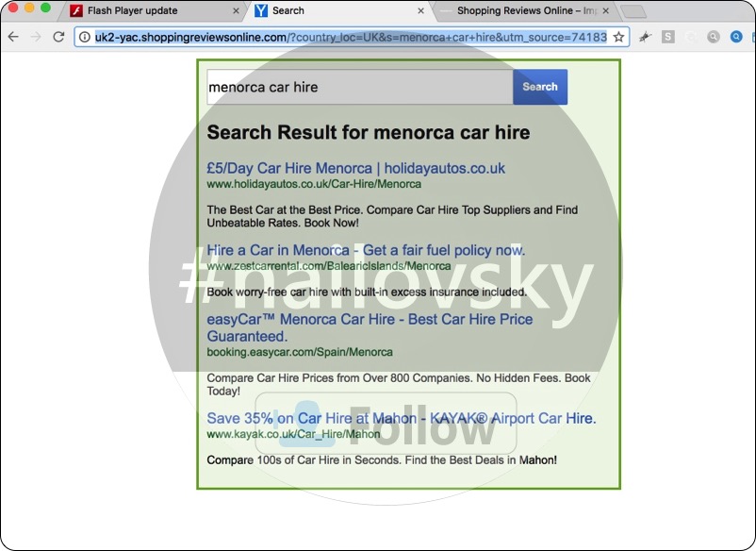The image size is (756, 551).
Task: Bookmark this page with the star icon
Action: [x=618, y=37]
